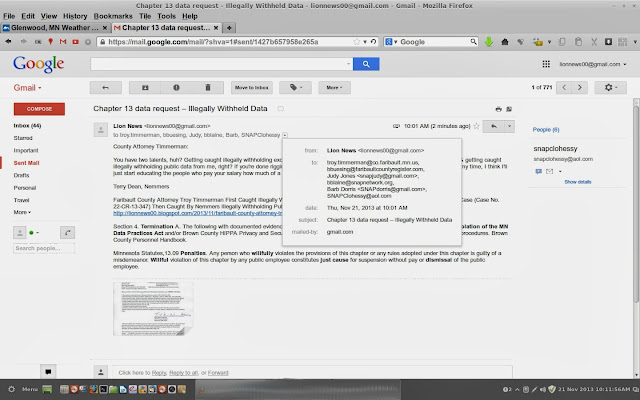Viewport: 640px width, 400px height.
Task: Open Gmail search options dropdown arrow
Action: pos(348,64)
